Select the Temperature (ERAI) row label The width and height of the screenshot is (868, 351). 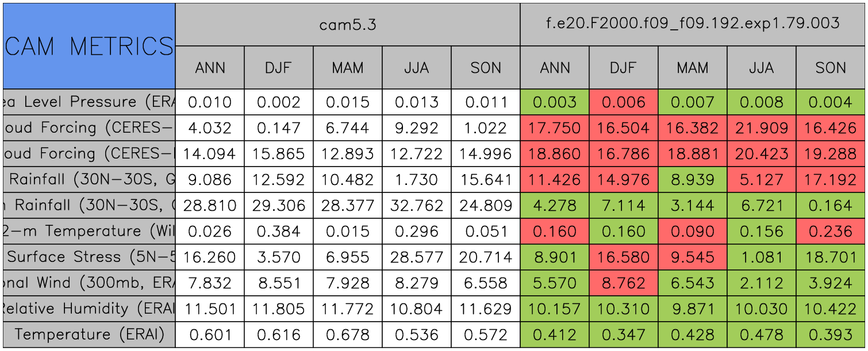coord(89,335)
